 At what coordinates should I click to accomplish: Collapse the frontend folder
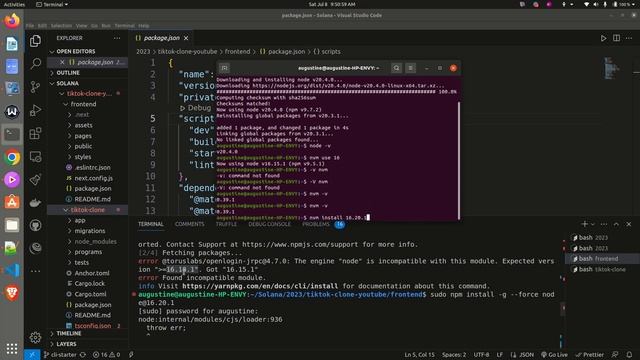(83, 104)
